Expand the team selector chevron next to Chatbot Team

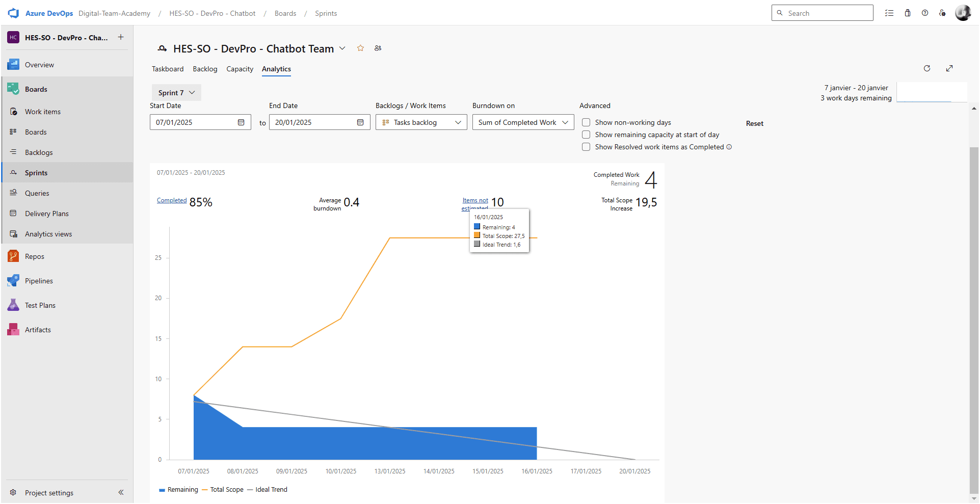(342, 48)
